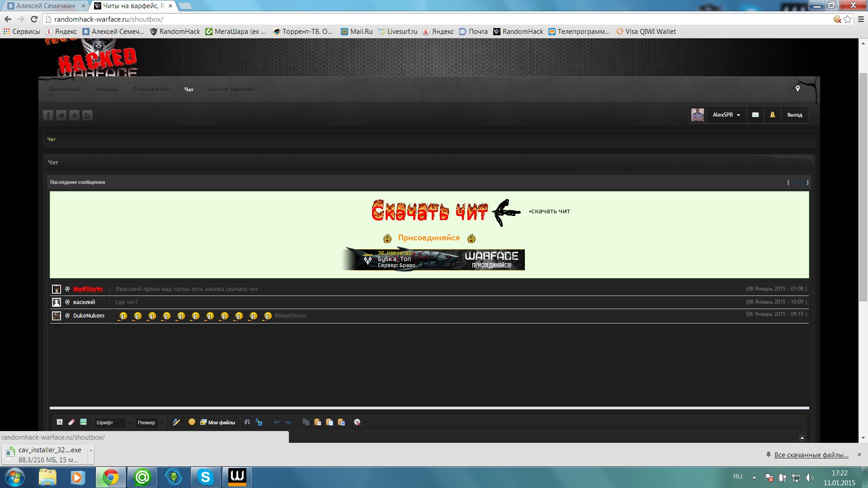868x488 pixels.
Task: Click the Выход logout button
Action: click(794, 115)
